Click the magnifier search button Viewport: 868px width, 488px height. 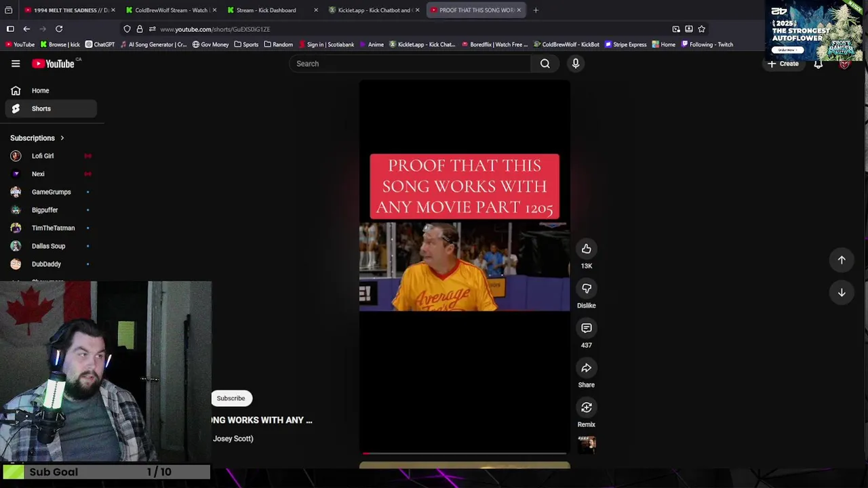(545, 64)
